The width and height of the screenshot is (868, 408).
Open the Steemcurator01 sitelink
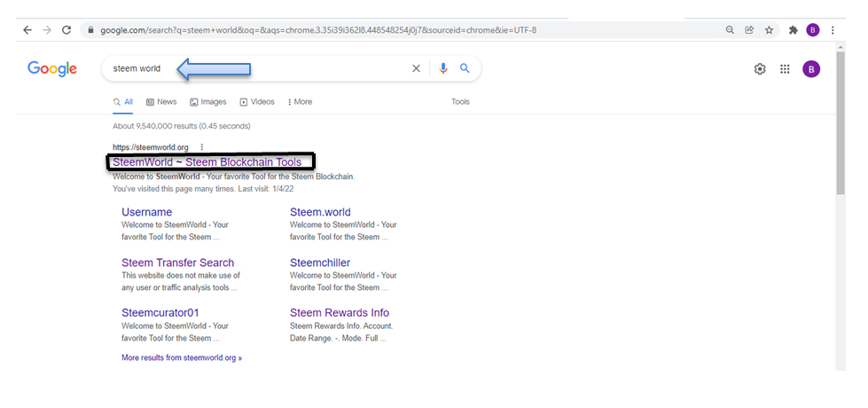pos(160,313)
